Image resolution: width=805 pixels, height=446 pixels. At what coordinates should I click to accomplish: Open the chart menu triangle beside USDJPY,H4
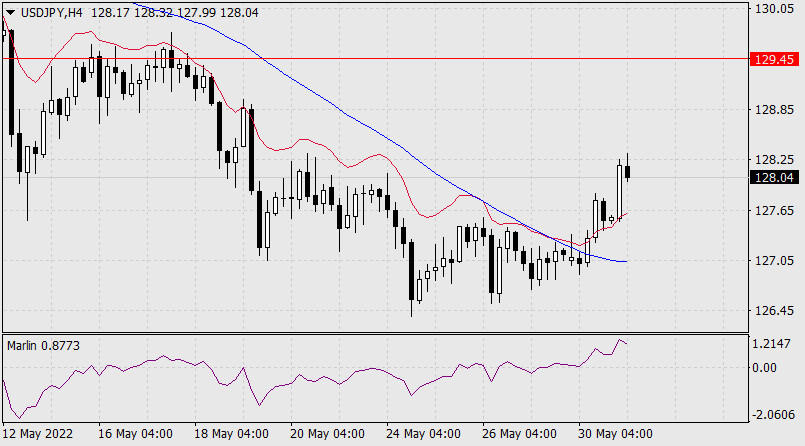point(10,13)
